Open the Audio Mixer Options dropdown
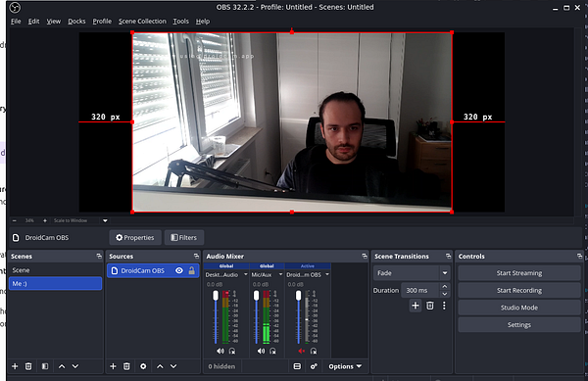The width and height of the screenshot is (588, 381). point(345,366)
